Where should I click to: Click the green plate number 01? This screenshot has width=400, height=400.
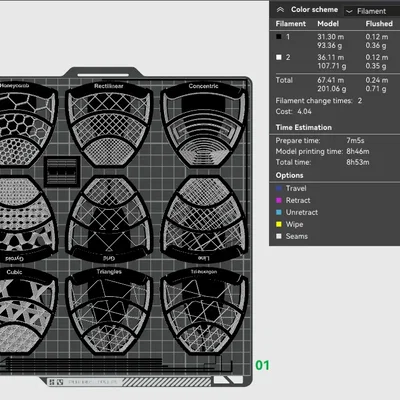pos(262,365)
